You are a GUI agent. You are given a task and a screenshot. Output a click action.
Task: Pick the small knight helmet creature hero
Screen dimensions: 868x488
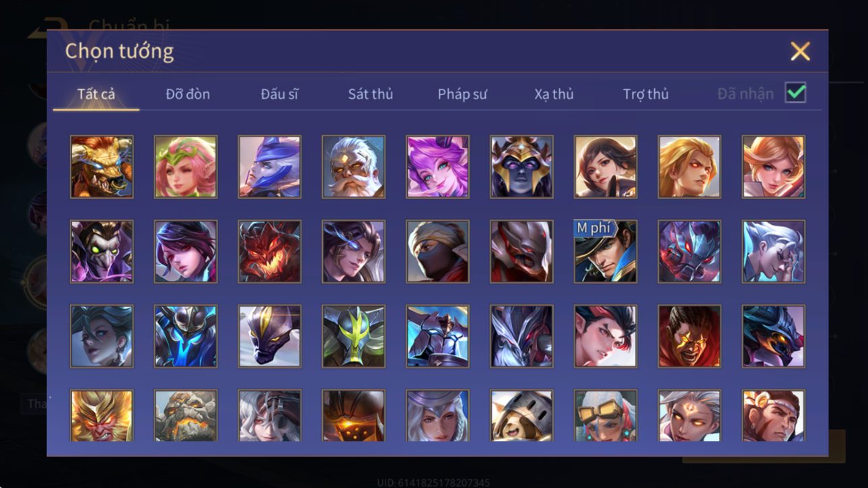pyautogui.click(x=521, y=415)
